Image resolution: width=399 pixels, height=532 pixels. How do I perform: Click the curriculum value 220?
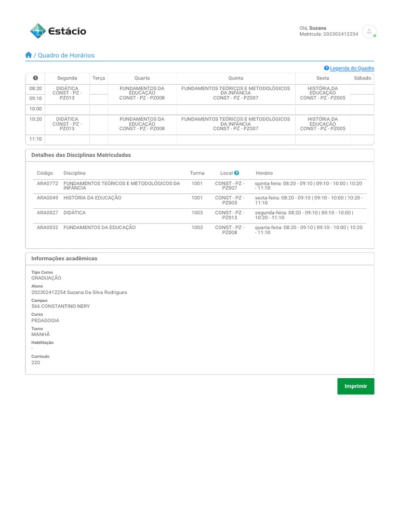[x=36, y=362]
